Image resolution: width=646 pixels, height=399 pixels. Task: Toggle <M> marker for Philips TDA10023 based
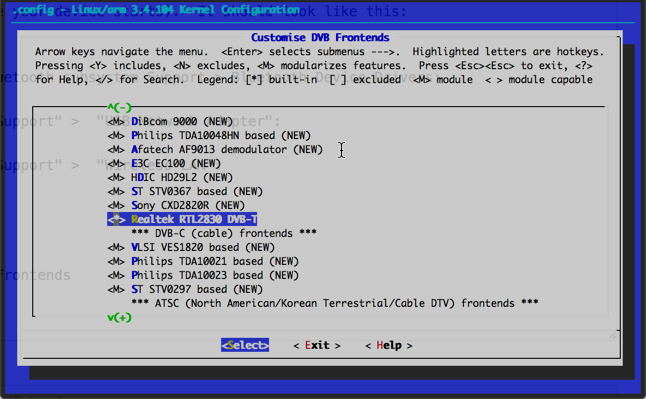pos(116,275)
